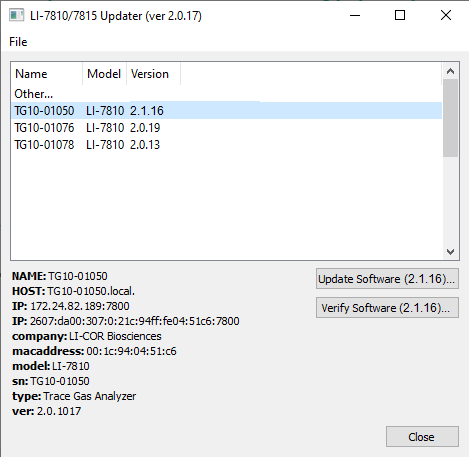The image size is (469, 457).
Task: Click the scrollbar down arrow
Action: coord(451,252)
